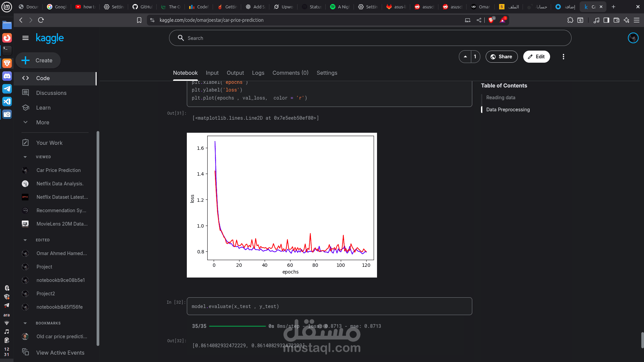
Task: Expand the More menu chevron
Action: pos(25,122)
